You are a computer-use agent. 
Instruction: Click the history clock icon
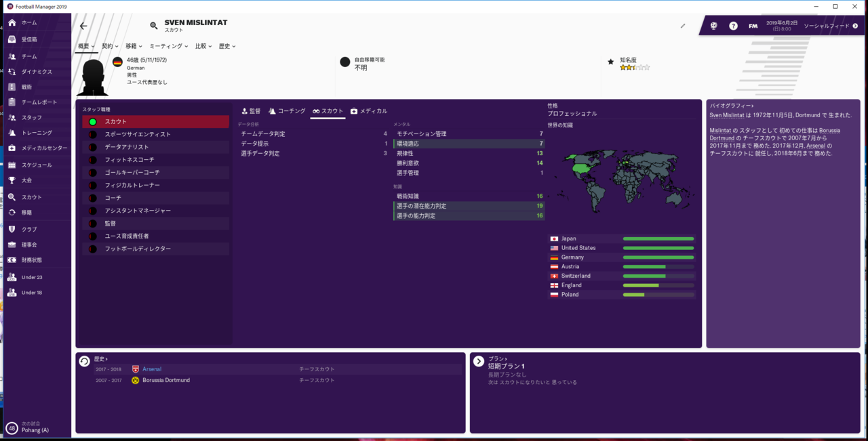pyautogui.click(x=84, y=361)
